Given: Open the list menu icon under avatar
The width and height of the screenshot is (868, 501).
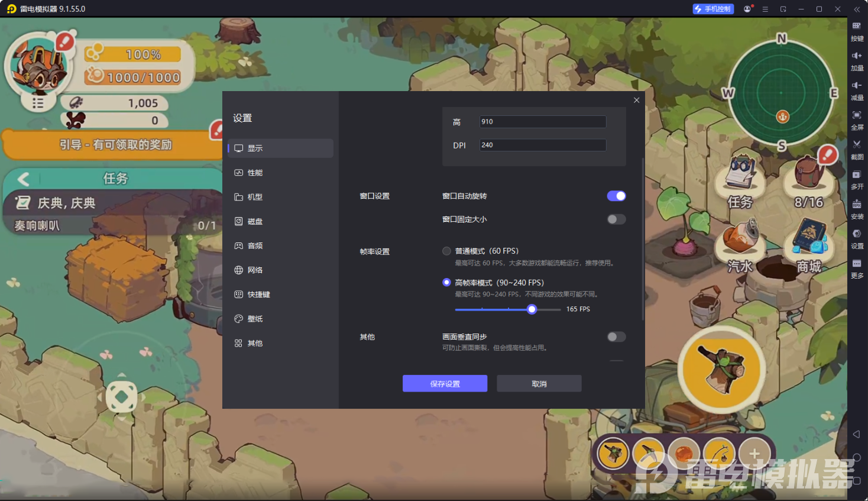Looking at the screenshot, I should [x=38, y=103].
